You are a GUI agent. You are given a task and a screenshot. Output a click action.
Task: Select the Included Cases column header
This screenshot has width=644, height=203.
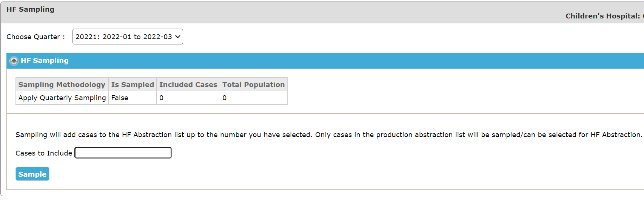[x=188, y=85]
